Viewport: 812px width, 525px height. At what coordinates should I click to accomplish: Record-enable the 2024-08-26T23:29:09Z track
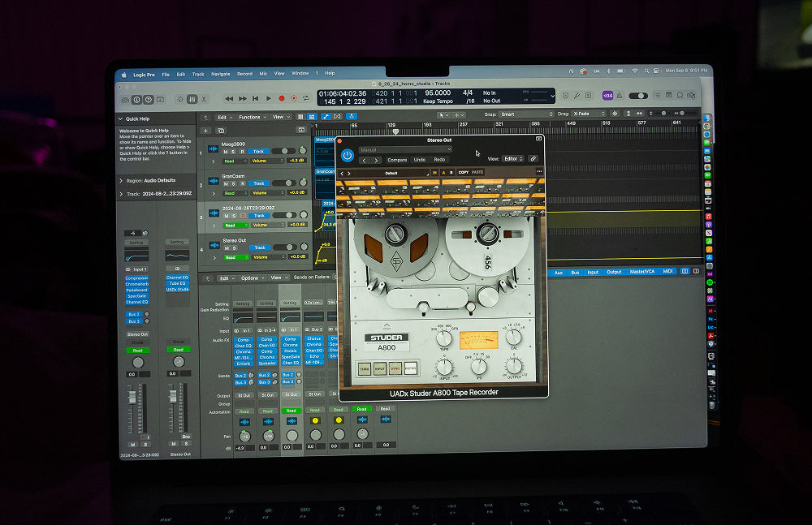click(242, 216)
